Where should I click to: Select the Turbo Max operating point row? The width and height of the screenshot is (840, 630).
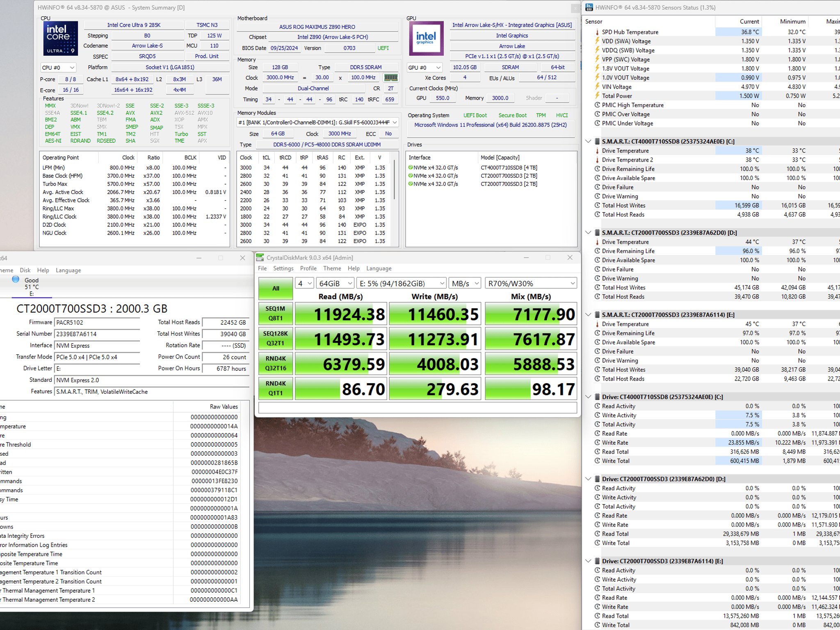point(135,184)
